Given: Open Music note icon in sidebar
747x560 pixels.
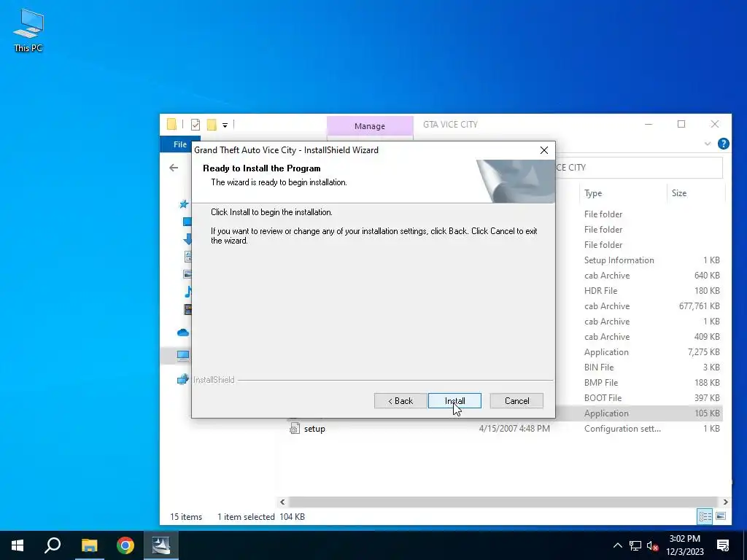Looking at the screenshot, I should click(189, 292).
